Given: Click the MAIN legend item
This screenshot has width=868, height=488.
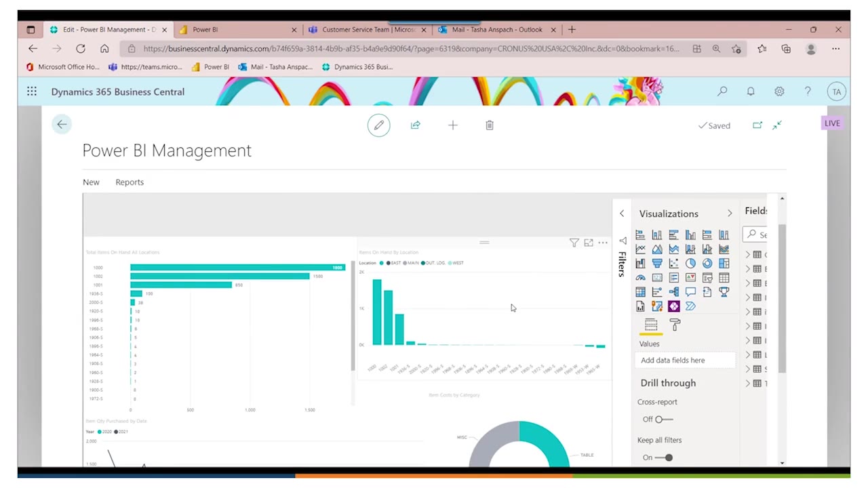Looking at the screenshot, I should (x=411, y=263).
